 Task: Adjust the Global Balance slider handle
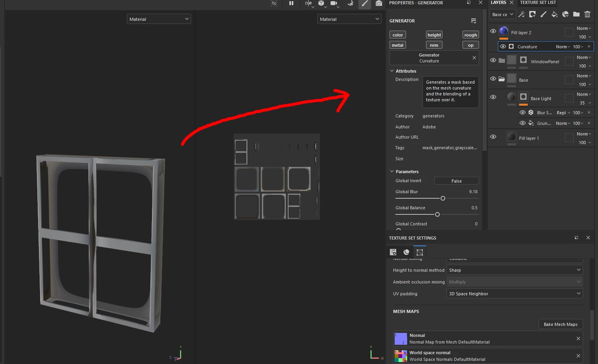[437, 214]
